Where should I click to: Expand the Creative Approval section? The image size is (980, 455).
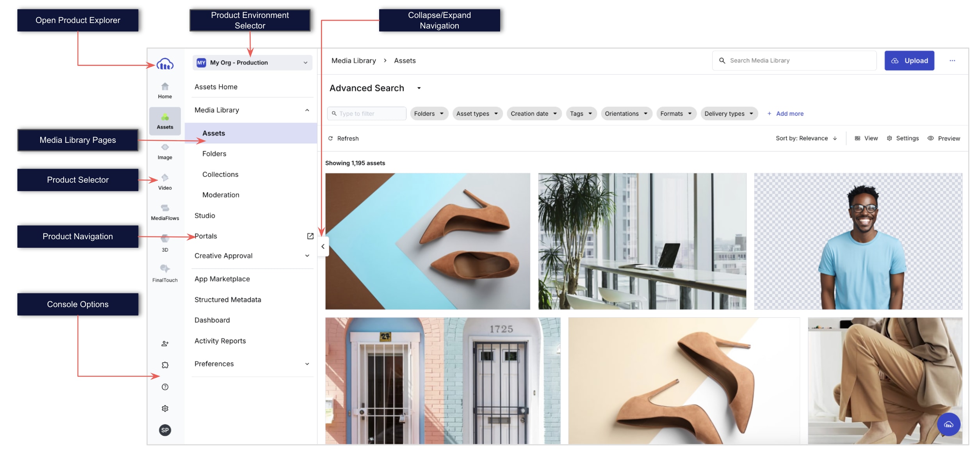[x=252, y=256]
